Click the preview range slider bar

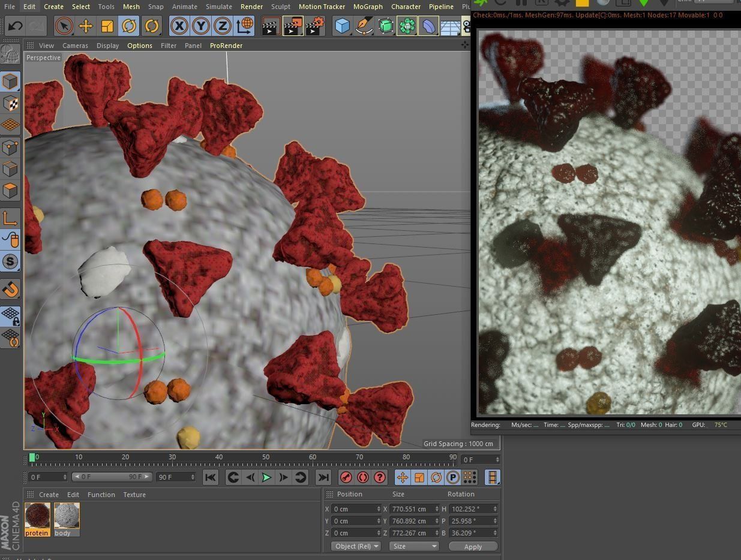click(x=112, y=477)
